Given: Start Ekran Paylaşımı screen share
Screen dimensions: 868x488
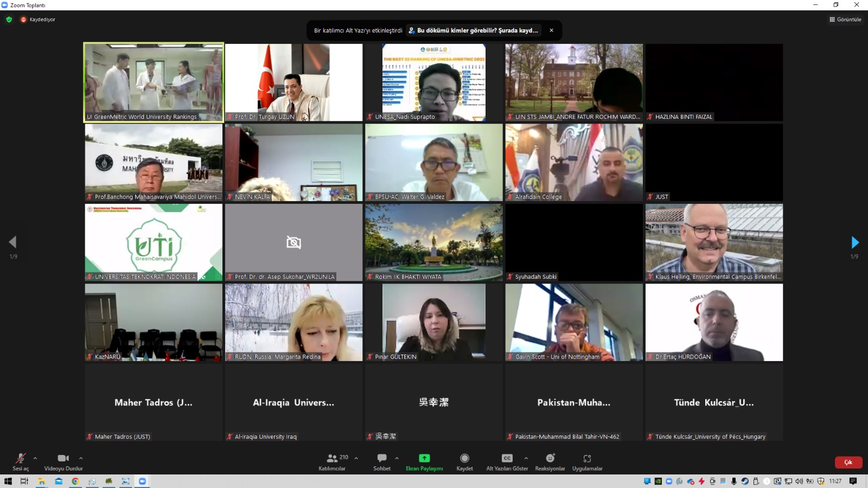Looking at the screenshot, I should pos(424,461).
